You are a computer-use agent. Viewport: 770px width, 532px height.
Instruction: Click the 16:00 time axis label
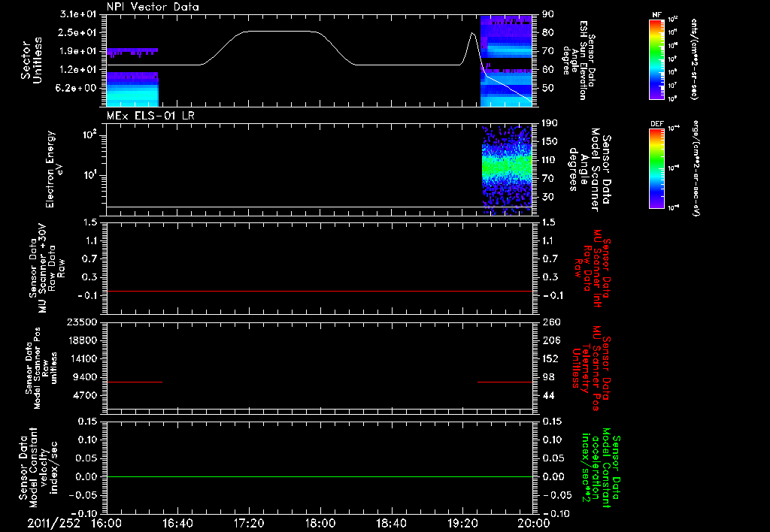(107, 523)
